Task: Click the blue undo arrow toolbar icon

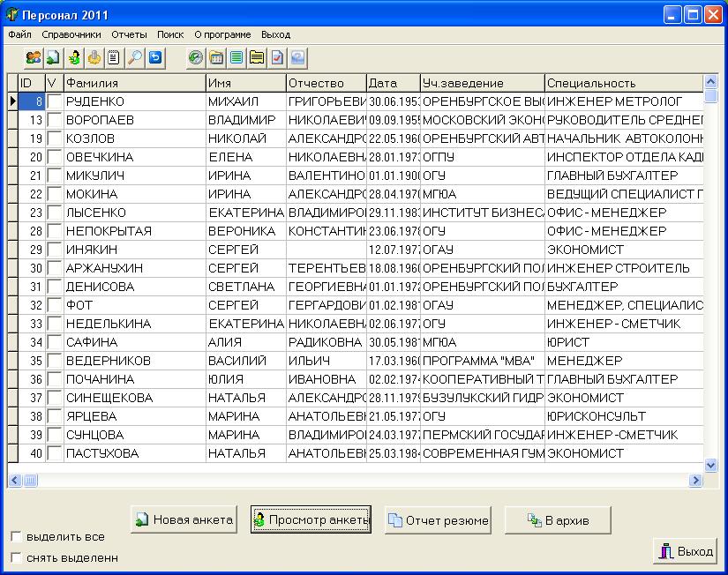Action: [155, 58]
